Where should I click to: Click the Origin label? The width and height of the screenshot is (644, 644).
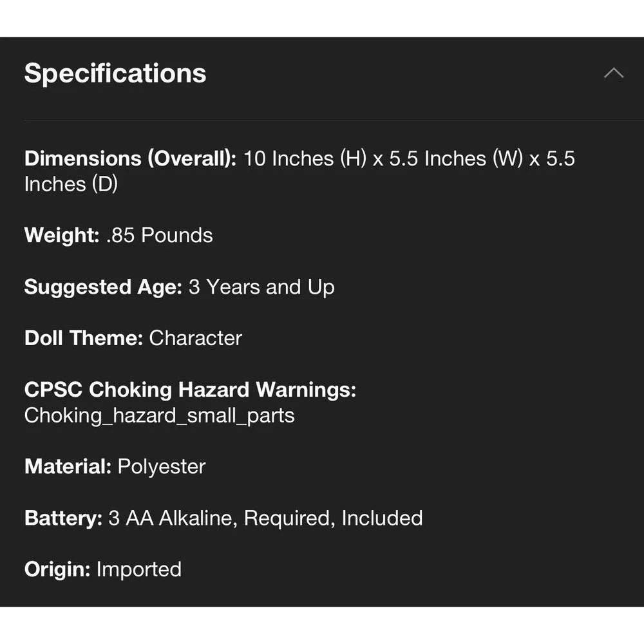point(57,569)
